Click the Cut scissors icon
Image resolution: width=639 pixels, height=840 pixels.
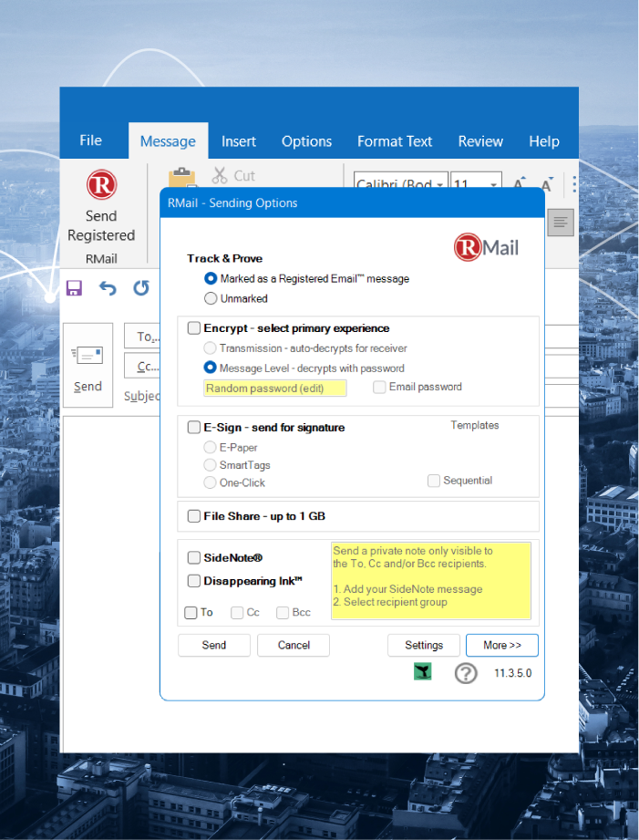[x=220, y=175]
